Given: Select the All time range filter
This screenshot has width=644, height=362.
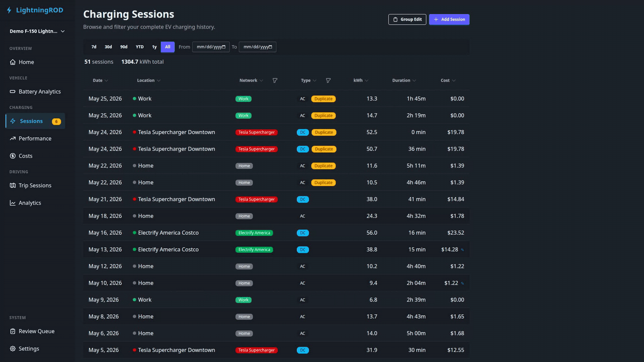Looking at the screenshot, I should click(x=168, y=47).
